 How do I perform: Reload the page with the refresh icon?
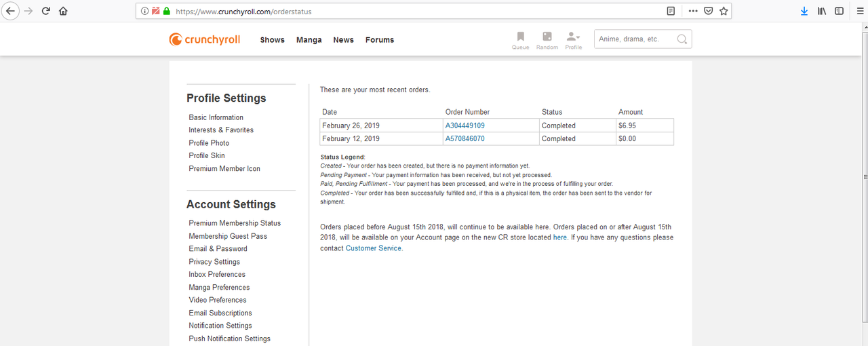tap(46, 11)
